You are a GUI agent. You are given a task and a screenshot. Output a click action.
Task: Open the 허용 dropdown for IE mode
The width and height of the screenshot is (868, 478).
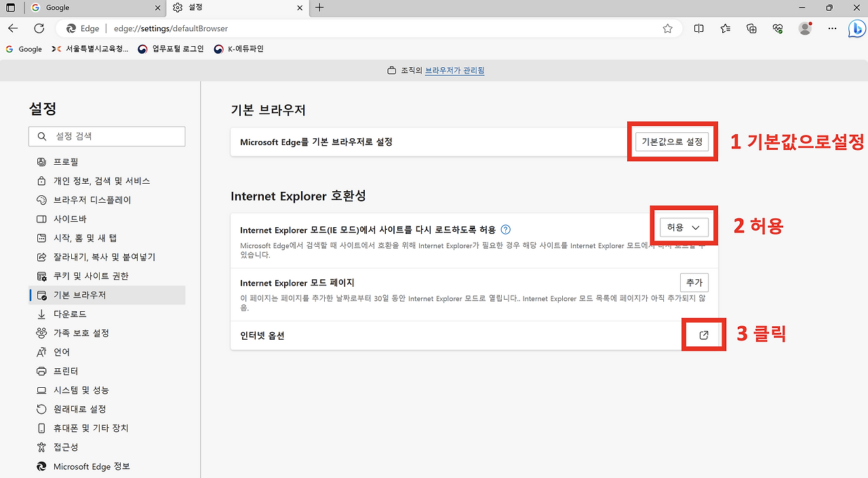click(x=684, y=228)
